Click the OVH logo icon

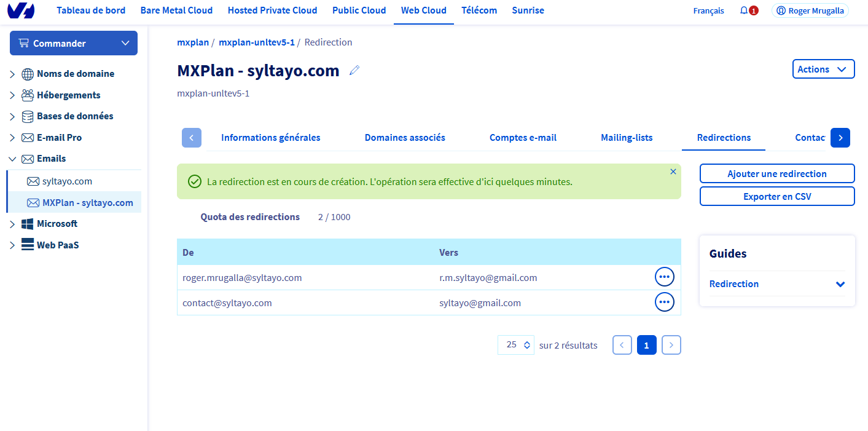(21, 10)
